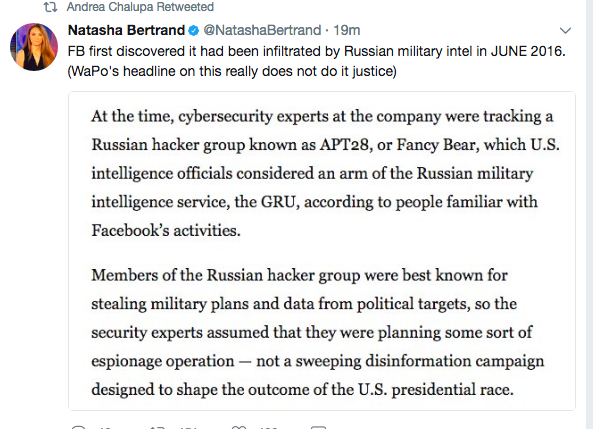Open the Andrea Chalupa Retweeted link

click(140, 7)
